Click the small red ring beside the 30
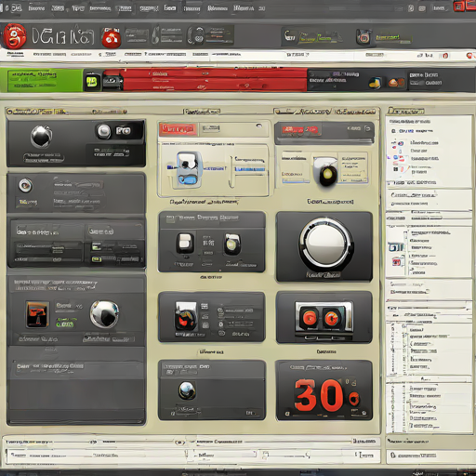 pos(353,399)
